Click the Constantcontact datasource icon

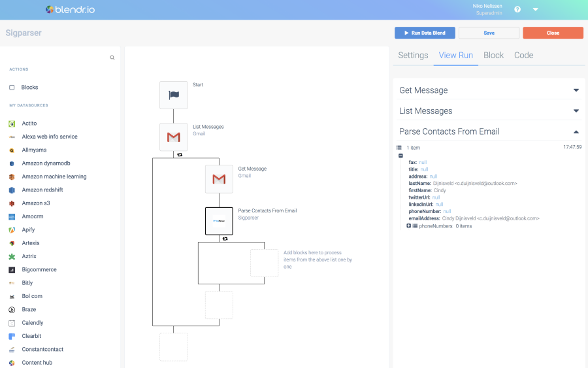pos(12,350)
